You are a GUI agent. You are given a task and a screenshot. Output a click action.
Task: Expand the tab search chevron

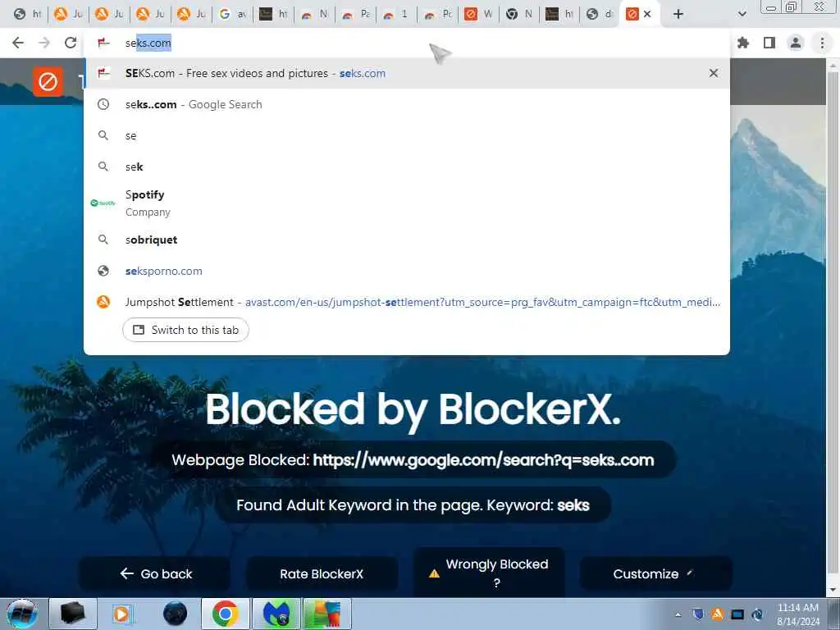742,15
